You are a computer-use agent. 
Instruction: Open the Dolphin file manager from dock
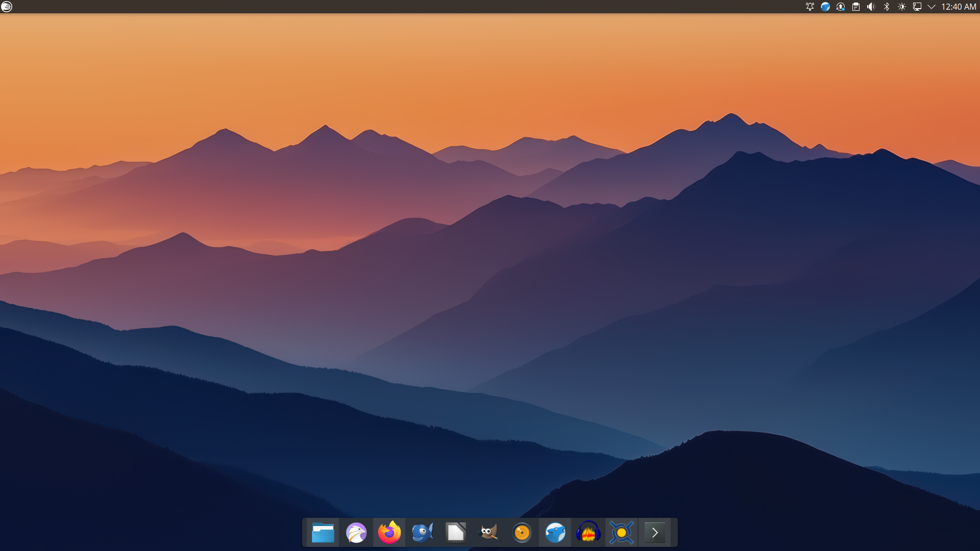point(323,533)
